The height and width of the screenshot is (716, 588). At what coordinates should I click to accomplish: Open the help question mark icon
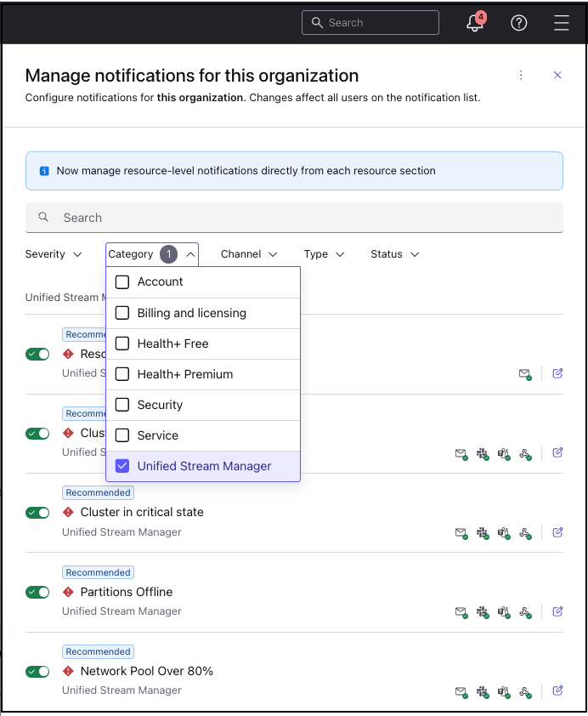coord(518,23)
